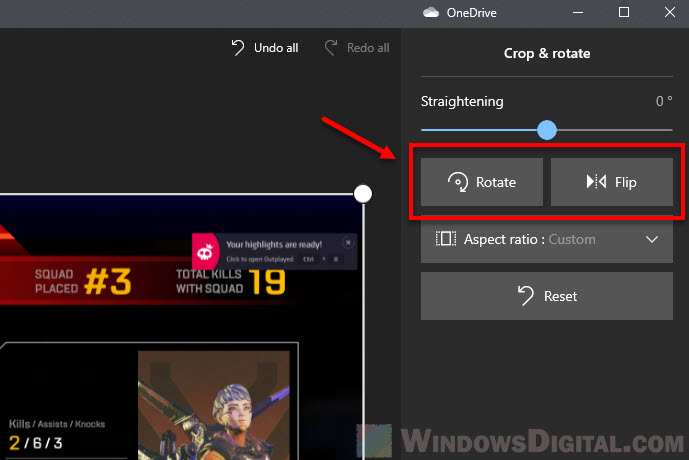Click the Straightening value 0 °
Image resolution: width=689 pixels, height=460 pixels.
click(x=664, y=101)
